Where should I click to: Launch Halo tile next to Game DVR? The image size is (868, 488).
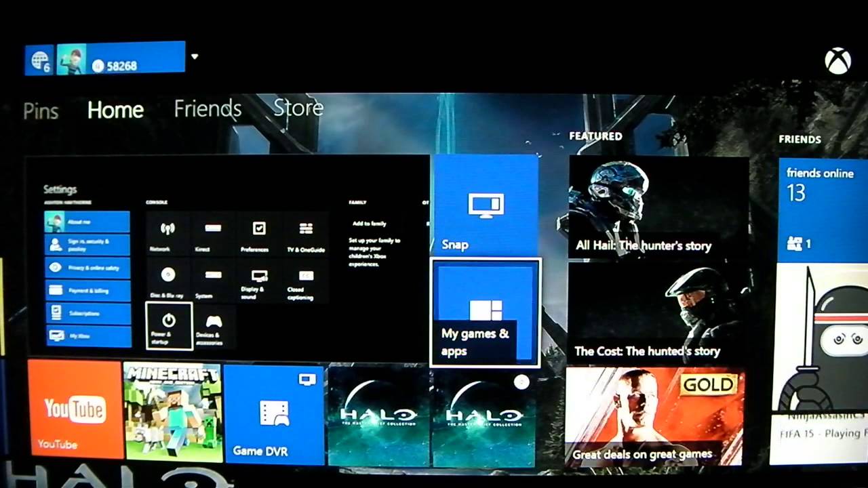pyautogui.click(x=378, y=416)
